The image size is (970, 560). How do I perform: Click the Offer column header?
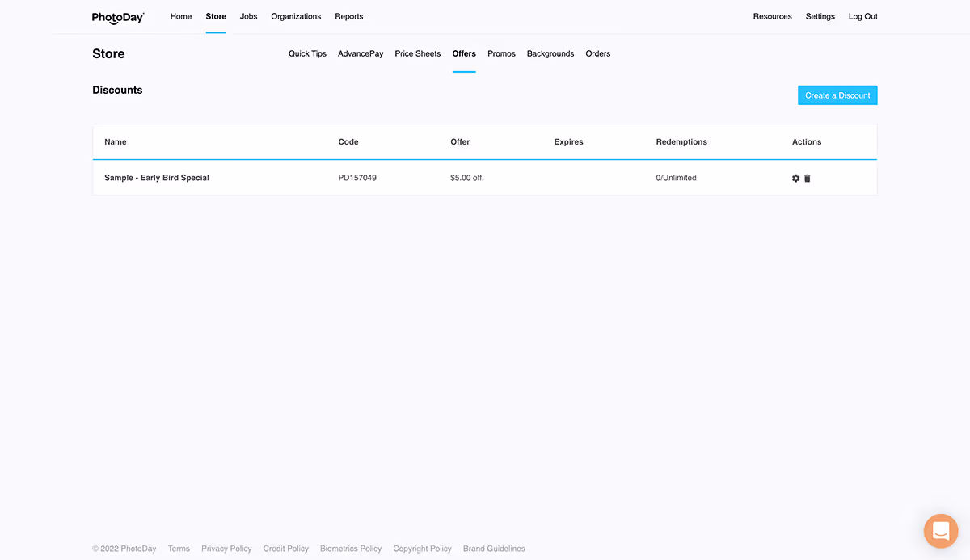coord(460,141)
